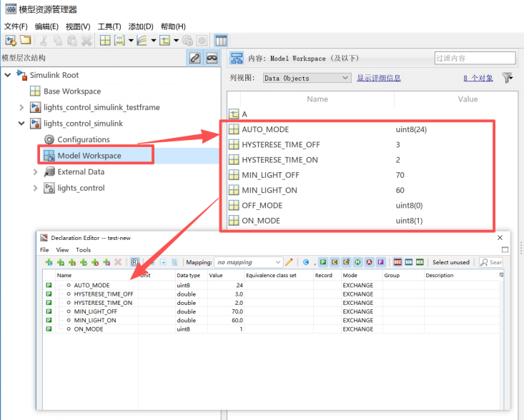The width and height of the screenshot is (524, 420).
Task: Toggle the pencil edit button in hierarchy header
Action: pyautogui.click(x=194, y=59)
